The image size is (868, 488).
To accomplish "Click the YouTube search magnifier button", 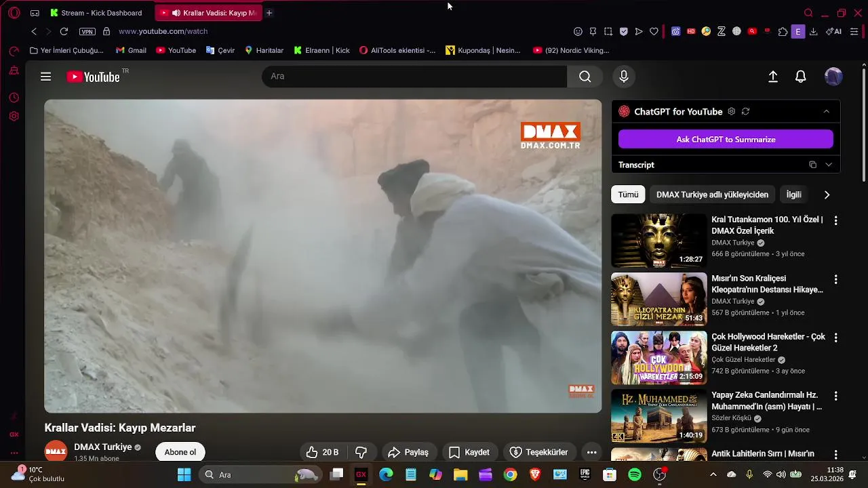I will tap(585, 77).
